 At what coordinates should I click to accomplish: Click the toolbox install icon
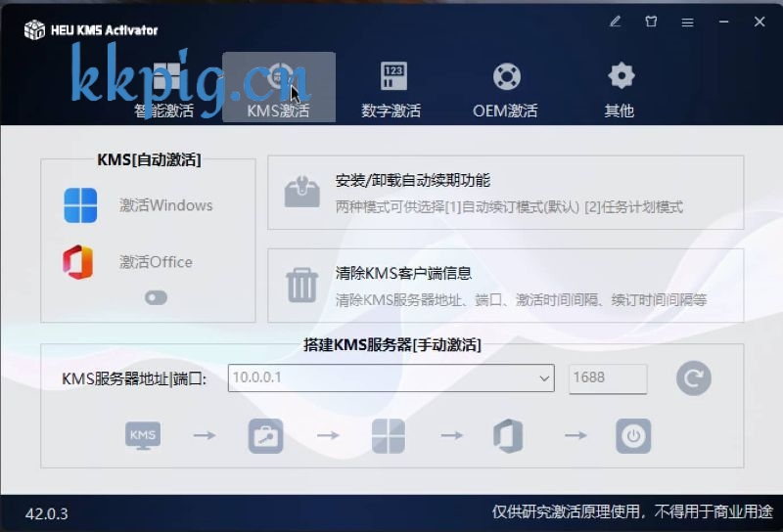pyautogui.click(x=302, y=192)
